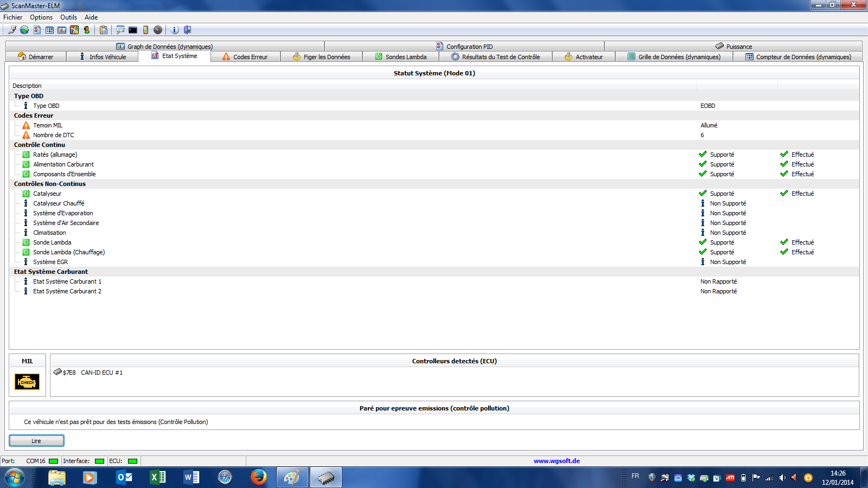Open the Configuration PID tab

[464, 47]
